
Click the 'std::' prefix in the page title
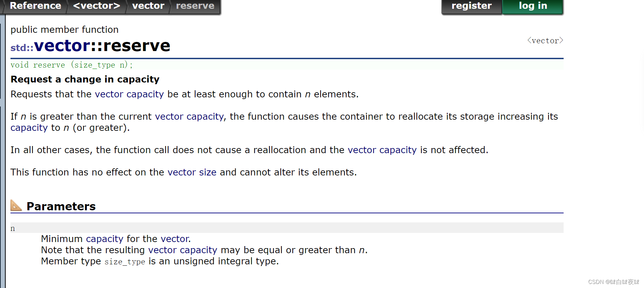coord(22,48)
